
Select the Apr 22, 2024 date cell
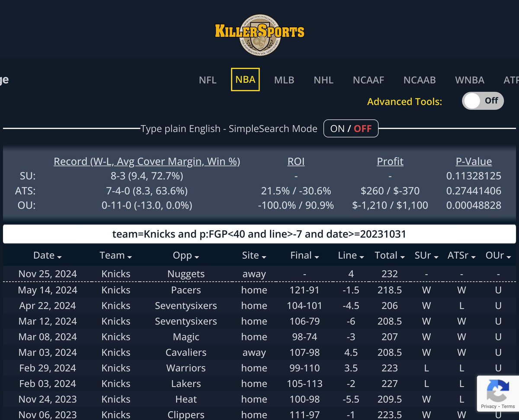48,305
